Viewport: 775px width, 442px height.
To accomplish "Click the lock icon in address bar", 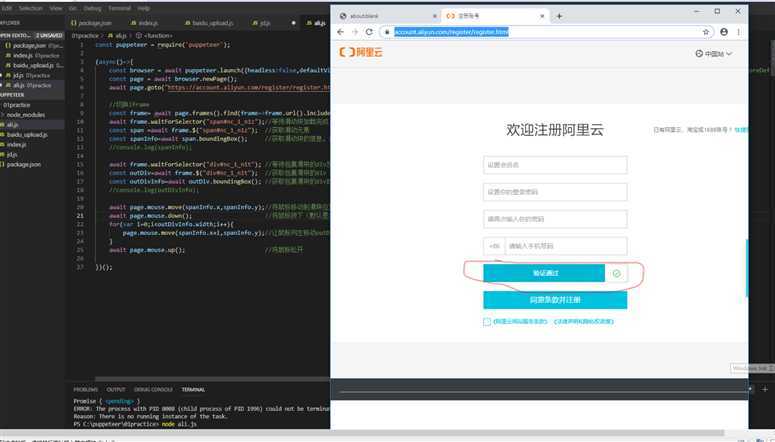I will (x=387, y=32).
